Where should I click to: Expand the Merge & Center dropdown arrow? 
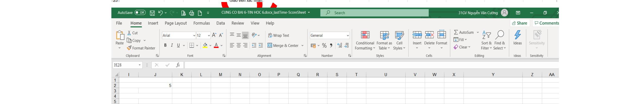coord(302,46)
